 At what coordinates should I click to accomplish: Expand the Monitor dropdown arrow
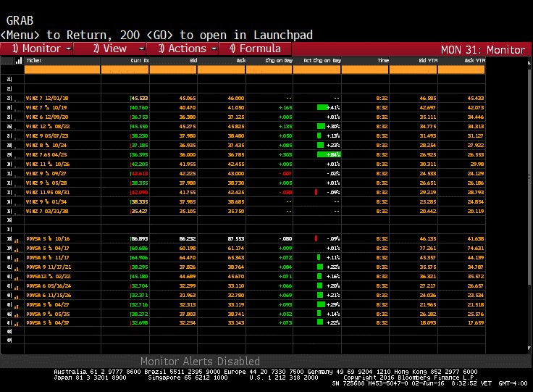(x=68, y=49)
